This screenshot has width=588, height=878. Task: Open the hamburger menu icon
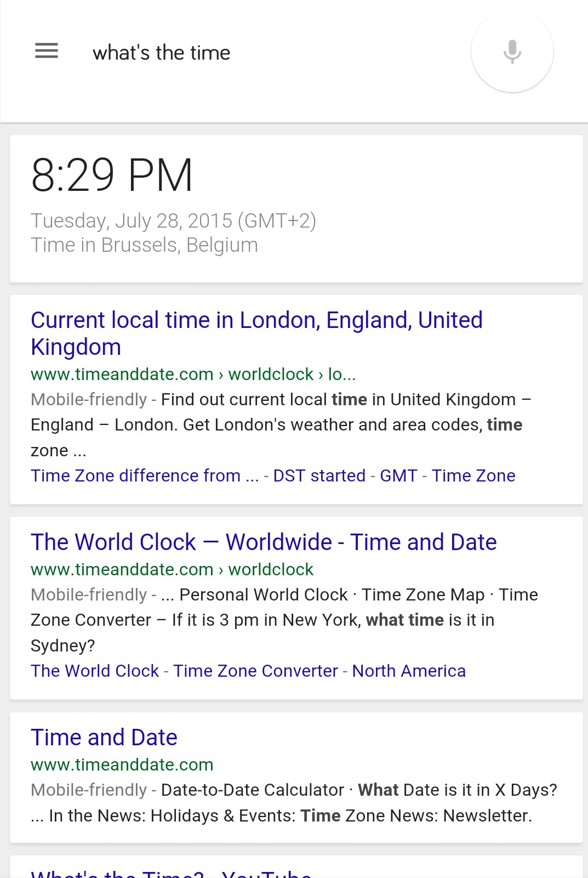coord(47,51)
